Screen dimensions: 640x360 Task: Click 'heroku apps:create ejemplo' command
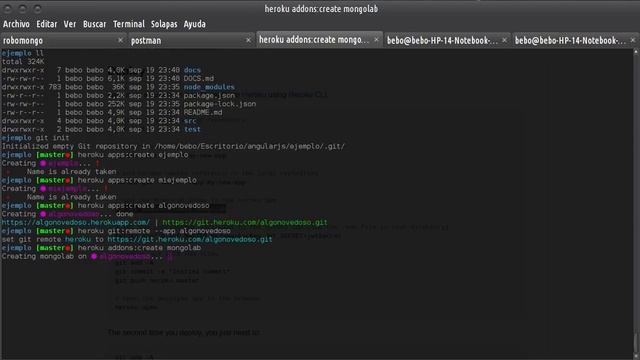pyautogui.click(x=133, y=155)
